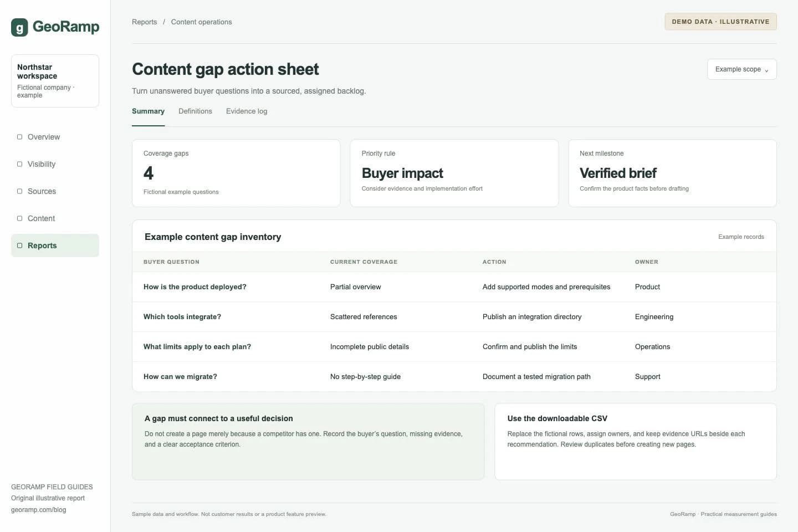The image size is (798, 532).
Task: Click the Demo Data Illustrative badge
Action: (x=720, y=22)
